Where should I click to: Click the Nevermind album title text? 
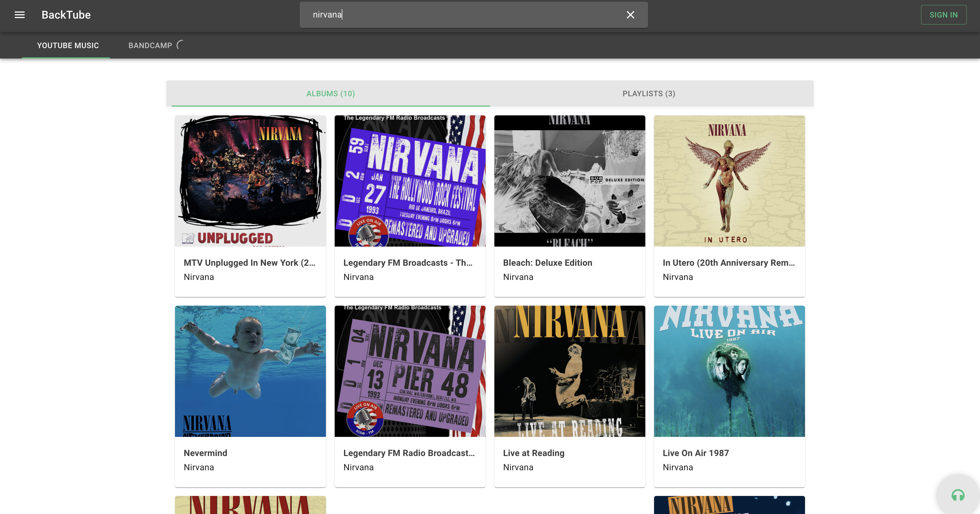coord(205,453)
